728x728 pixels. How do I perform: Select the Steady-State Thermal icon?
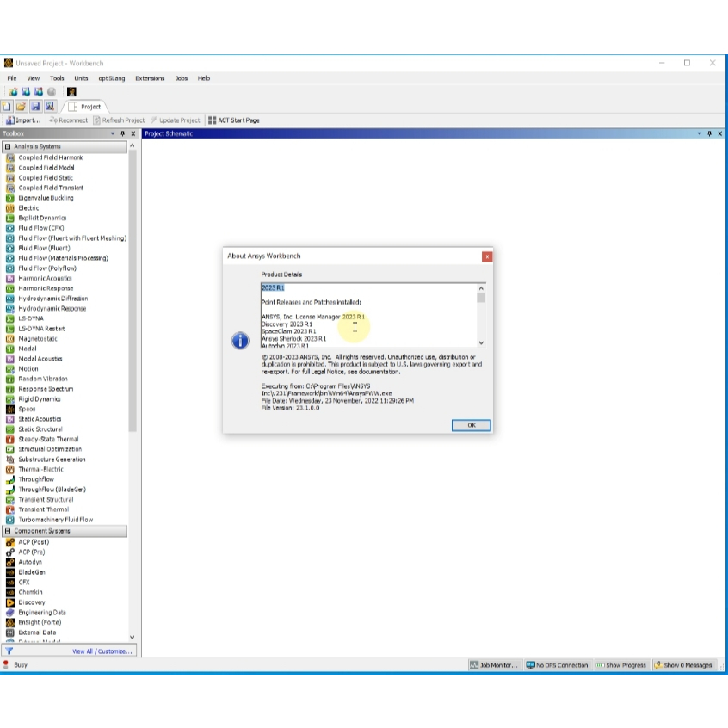pyautogui.click(x=10, y=439)
